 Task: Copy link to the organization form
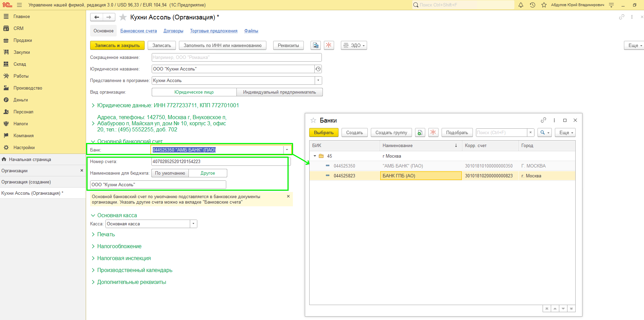[x=622, y=17]
